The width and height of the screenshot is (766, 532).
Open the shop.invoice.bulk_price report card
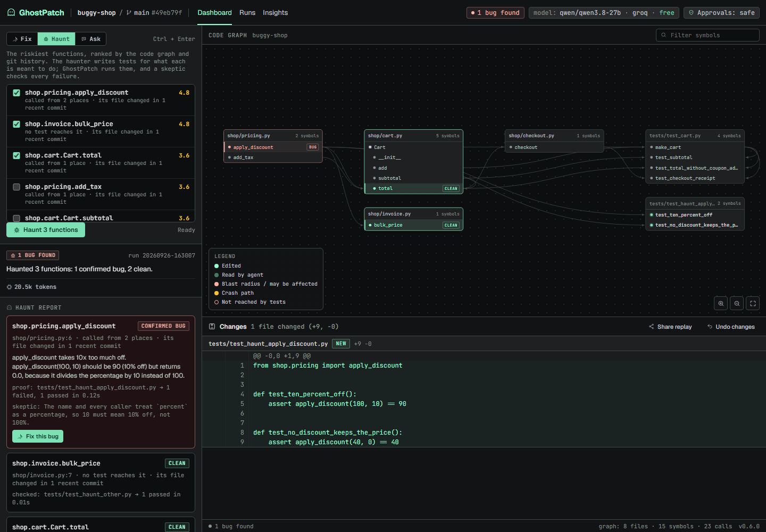pos(101,483)
